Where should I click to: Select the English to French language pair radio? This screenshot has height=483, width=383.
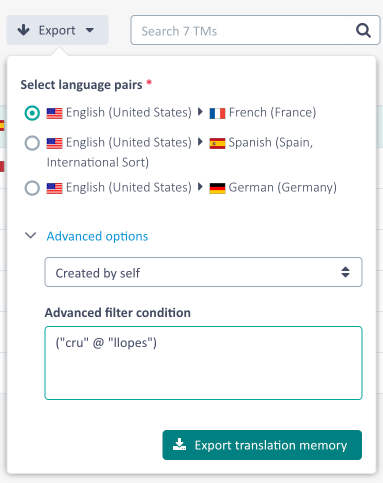(32, 113)
